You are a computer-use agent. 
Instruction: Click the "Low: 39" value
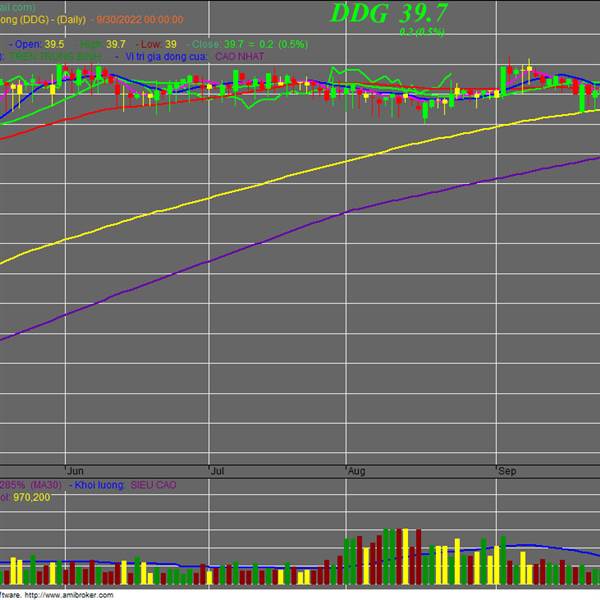[x=159, y=44]
